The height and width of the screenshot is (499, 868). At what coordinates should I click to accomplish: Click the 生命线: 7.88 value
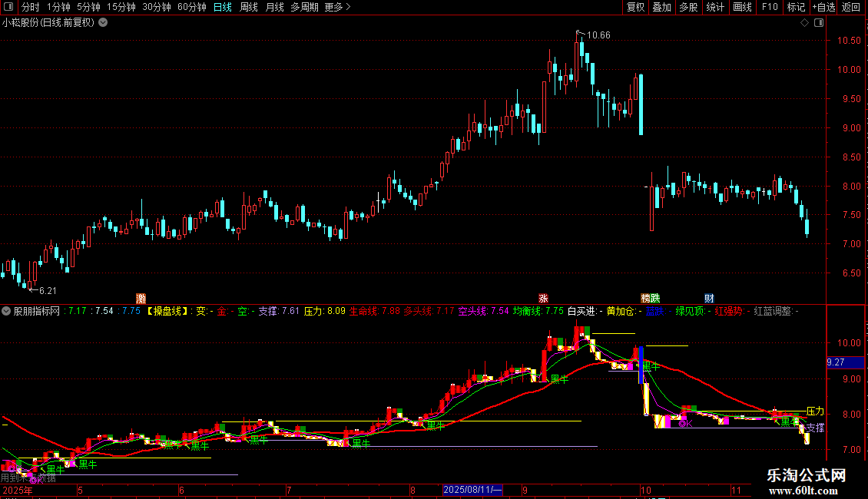375,311
